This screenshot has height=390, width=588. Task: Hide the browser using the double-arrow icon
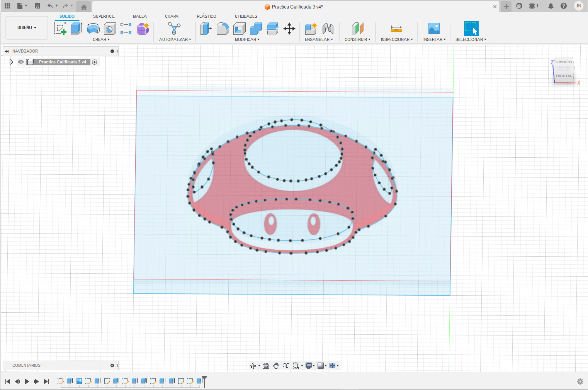pyautogui.click(x=7, y=51)
